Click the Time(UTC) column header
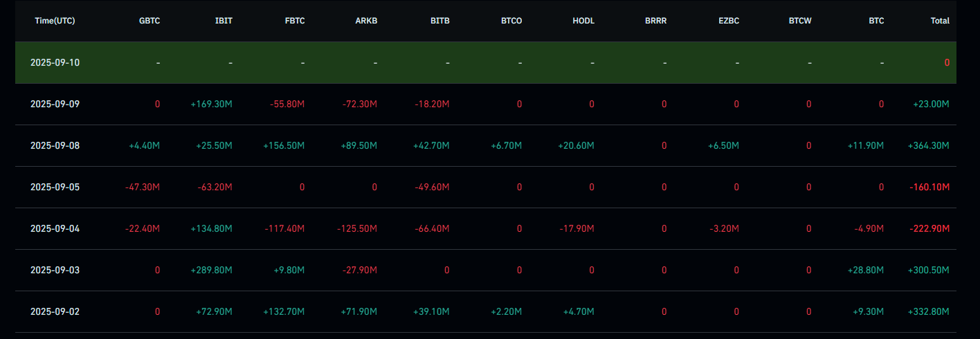 click(55, 21)
